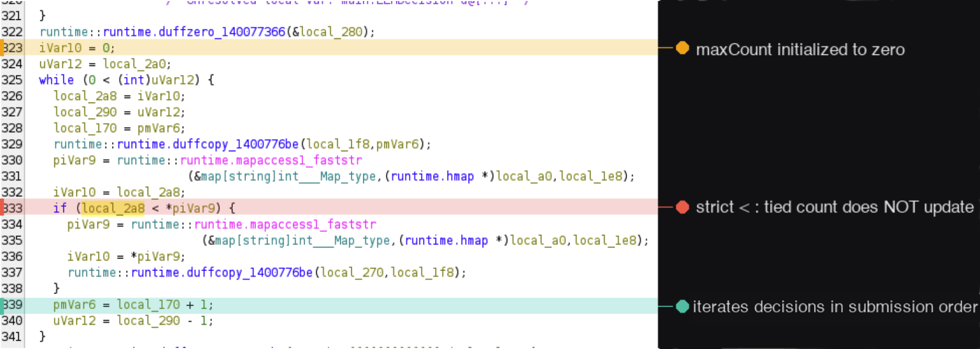Screen dimensions: 980x349
Task: Select the red gutter marker at line 333
Action: pyautogui.click(x=2, y=208)
